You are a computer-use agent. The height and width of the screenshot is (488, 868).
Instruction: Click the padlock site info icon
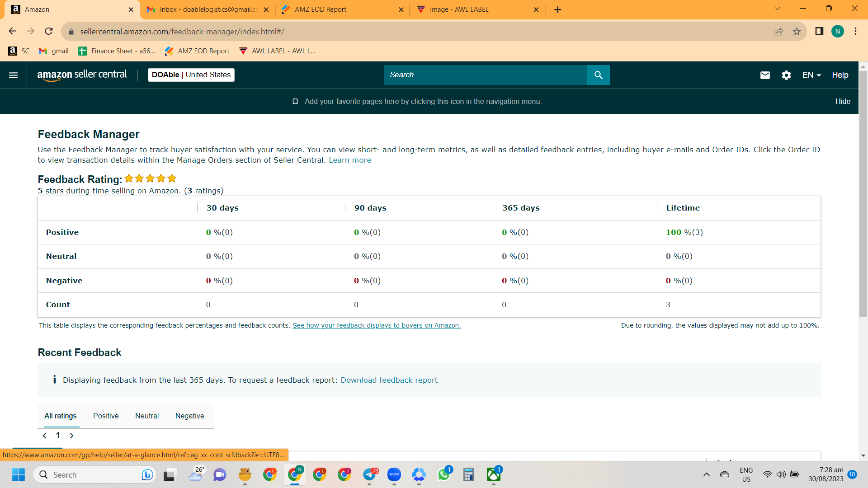[x=71, y=32]
